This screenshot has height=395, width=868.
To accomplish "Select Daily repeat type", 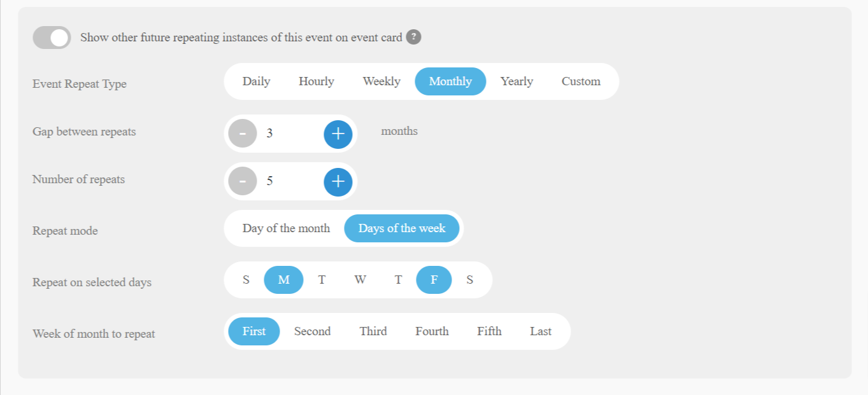I will pos(257,81).
